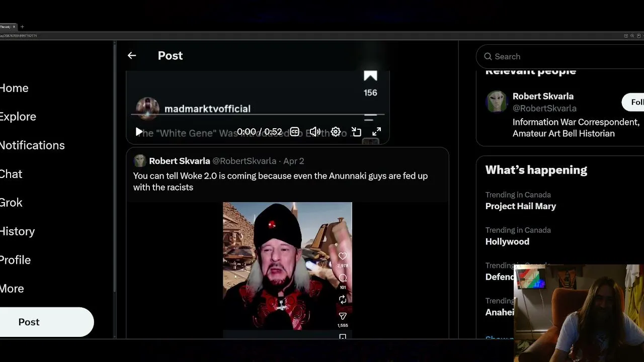Screen dimensions: 644x362
Task: Open the browser extensions icon
Action: [626, 36]
